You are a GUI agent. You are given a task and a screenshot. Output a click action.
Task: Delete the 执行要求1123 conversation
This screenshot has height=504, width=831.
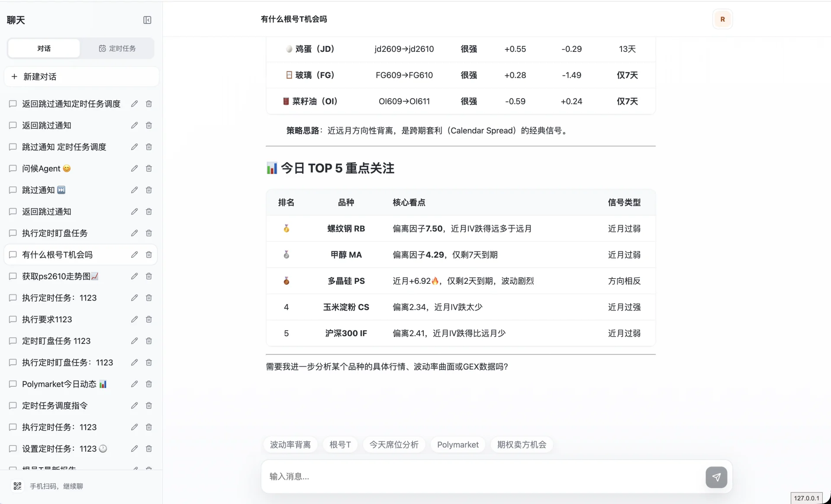click(149, 319)
